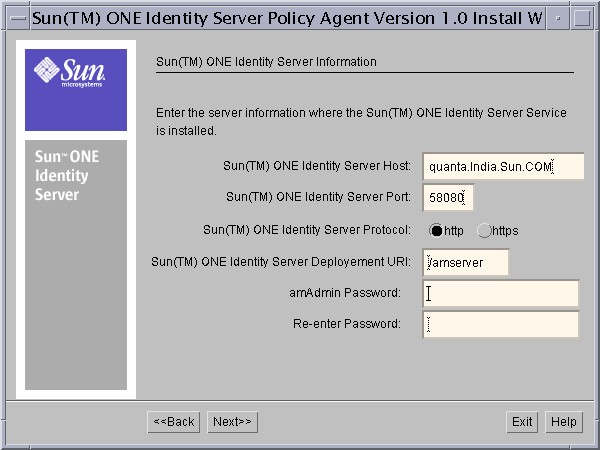Open the window menu button in title bar

point(18,18)
